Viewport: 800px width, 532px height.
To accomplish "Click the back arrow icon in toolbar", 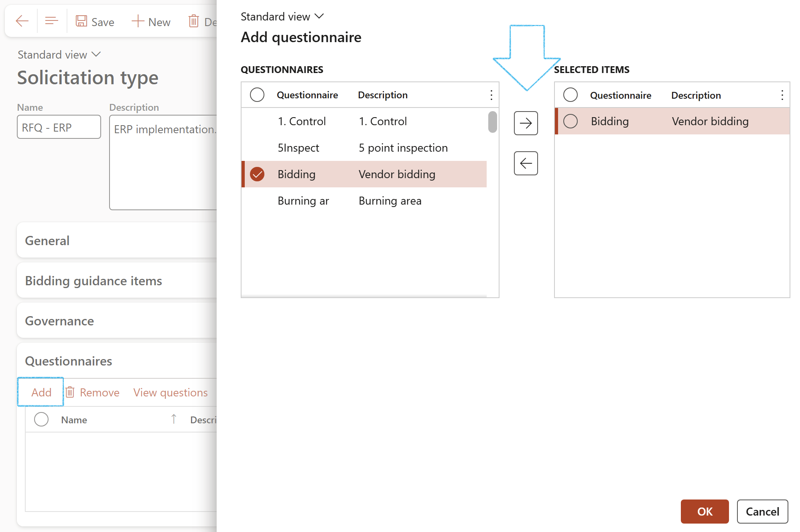I will click(x=22, y=21).
